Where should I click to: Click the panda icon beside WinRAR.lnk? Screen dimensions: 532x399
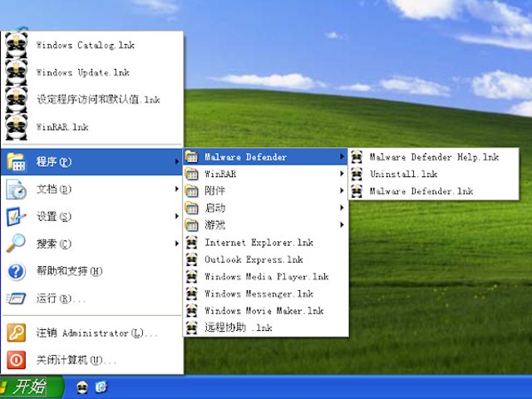tap(16, 126)
